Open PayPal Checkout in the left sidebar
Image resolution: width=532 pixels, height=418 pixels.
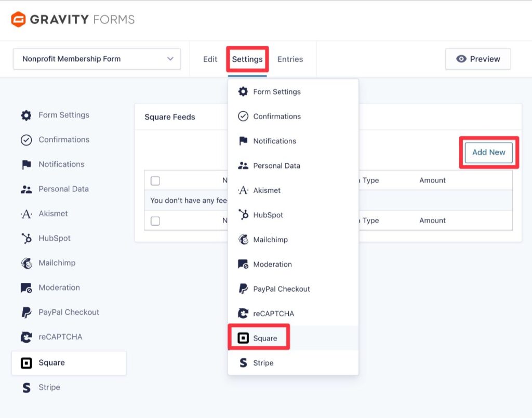69,312
